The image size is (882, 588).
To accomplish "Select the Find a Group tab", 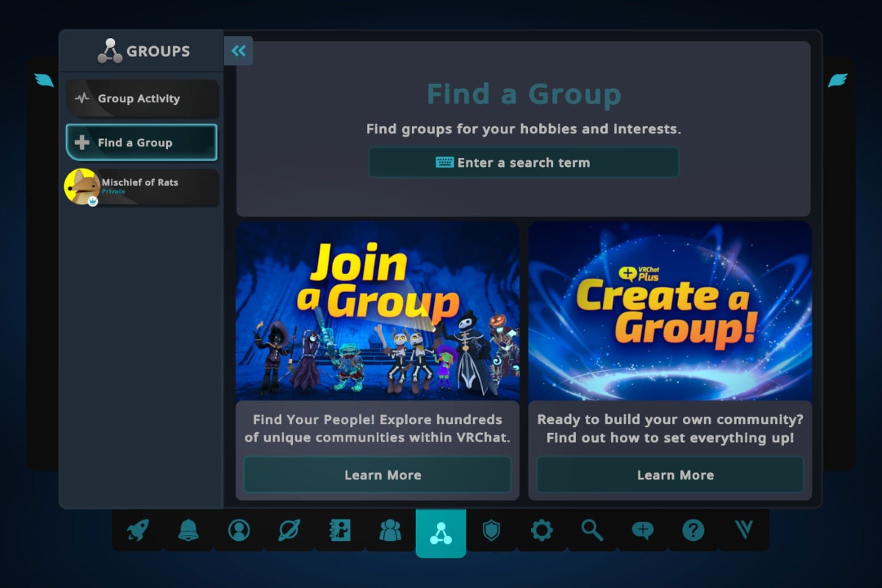I will 141,142.
